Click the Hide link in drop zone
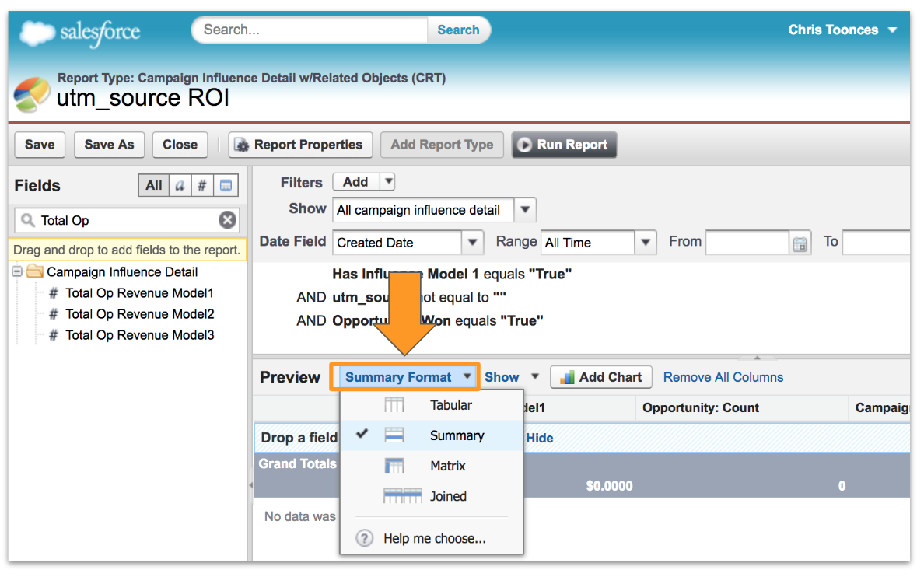924x577 pixels. coord(540,438)
